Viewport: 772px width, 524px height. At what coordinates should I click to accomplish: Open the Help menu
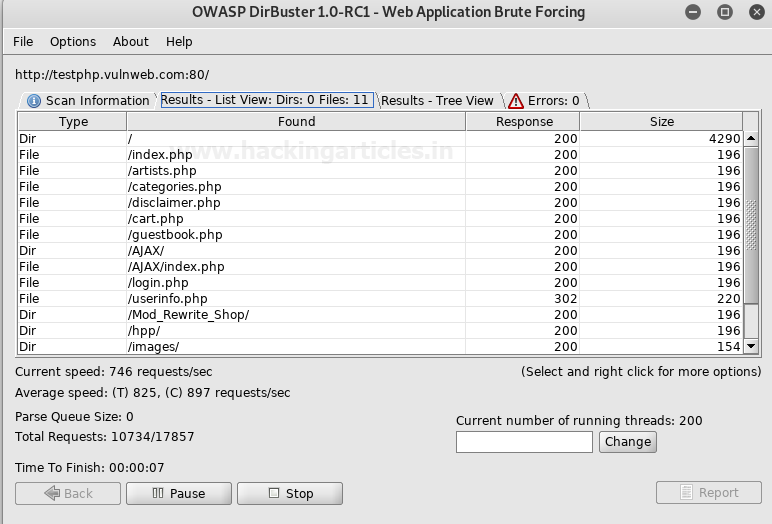pyautogui.click(x=179, y=42)
